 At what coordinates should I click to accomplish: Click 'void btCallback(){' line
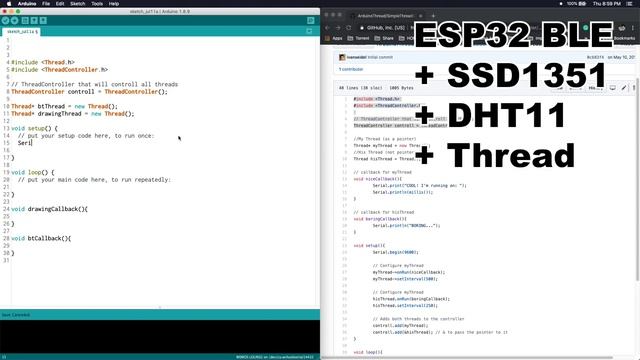41,239
